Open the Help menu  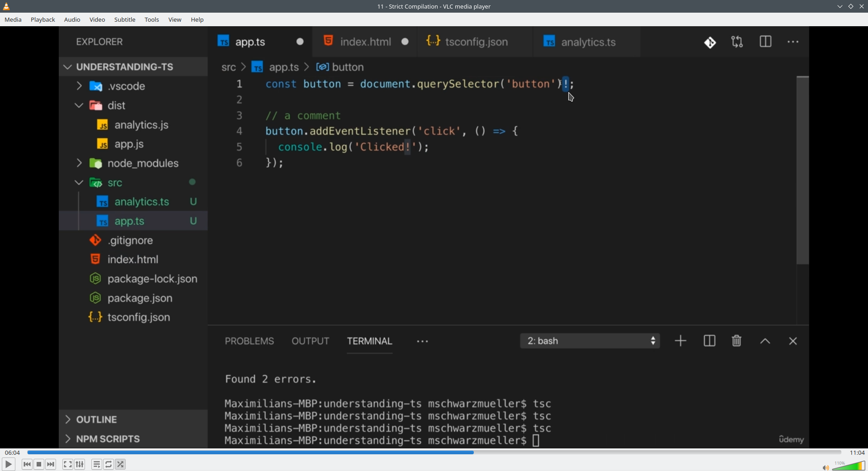198,20
